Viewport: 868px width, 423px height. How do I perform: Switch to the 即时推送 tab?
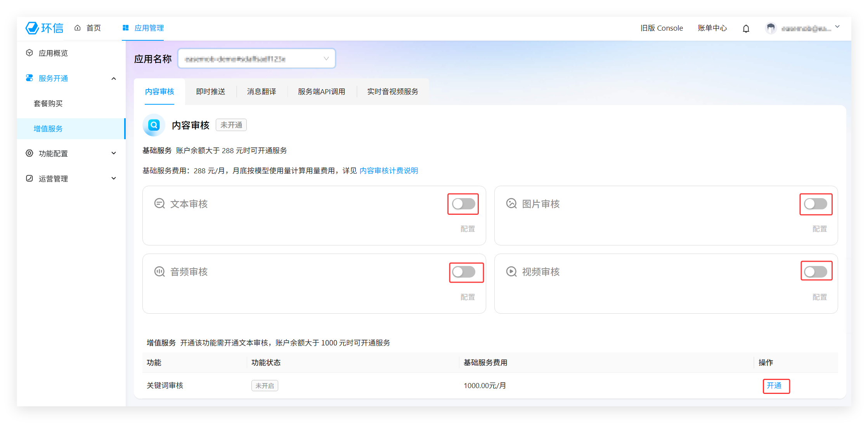[x=211, y=92]
